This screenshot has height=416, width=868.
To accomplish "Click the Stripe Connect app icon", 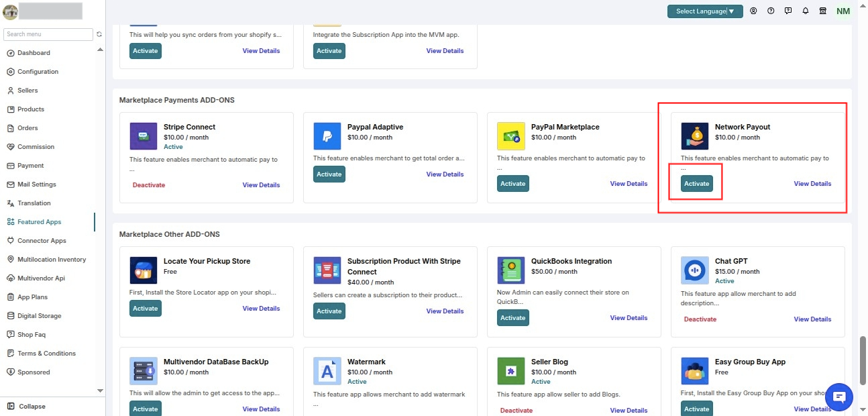I will [144, 136].
